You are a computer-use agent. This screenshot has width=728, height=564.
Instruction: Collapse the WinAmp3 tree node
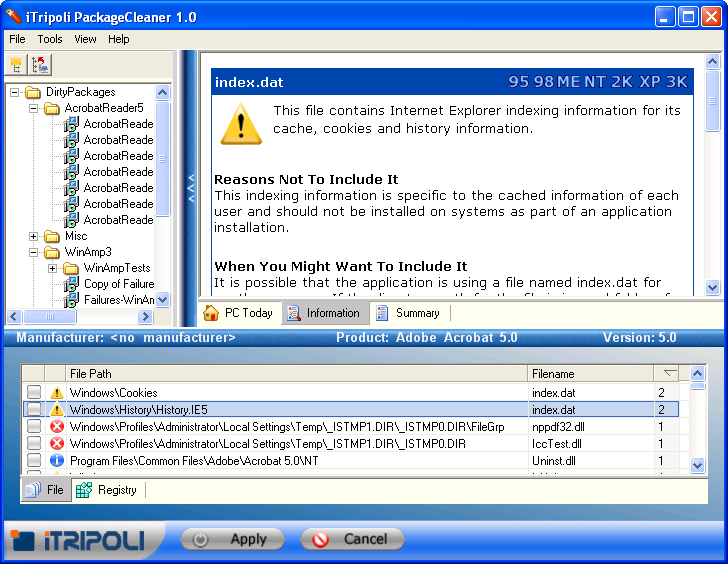[x=33, y=253]
